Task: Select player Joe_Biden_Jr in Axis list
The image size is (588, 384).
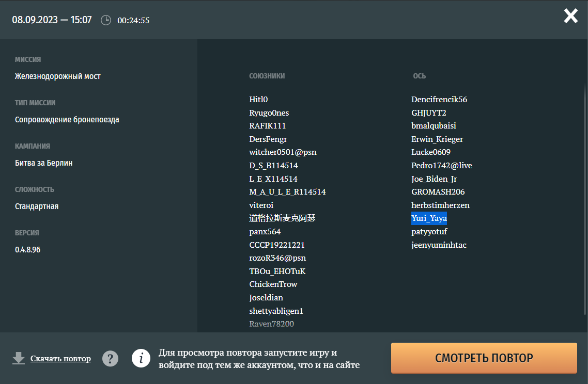Action: tap(434, 179)
